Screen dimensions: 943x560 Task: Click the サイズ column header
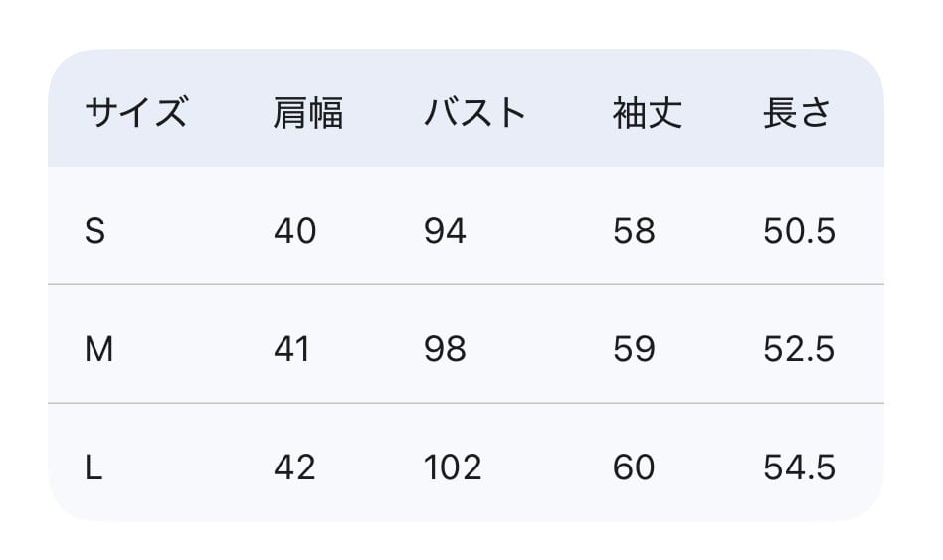click(x=135, y=113)
